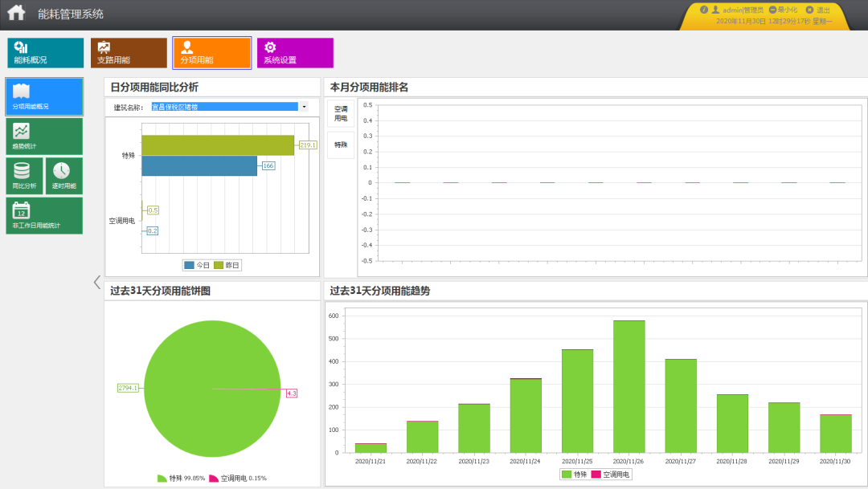Click the 2020/11/26 trend bar
The image size is (868, 489).
point(628,387)
